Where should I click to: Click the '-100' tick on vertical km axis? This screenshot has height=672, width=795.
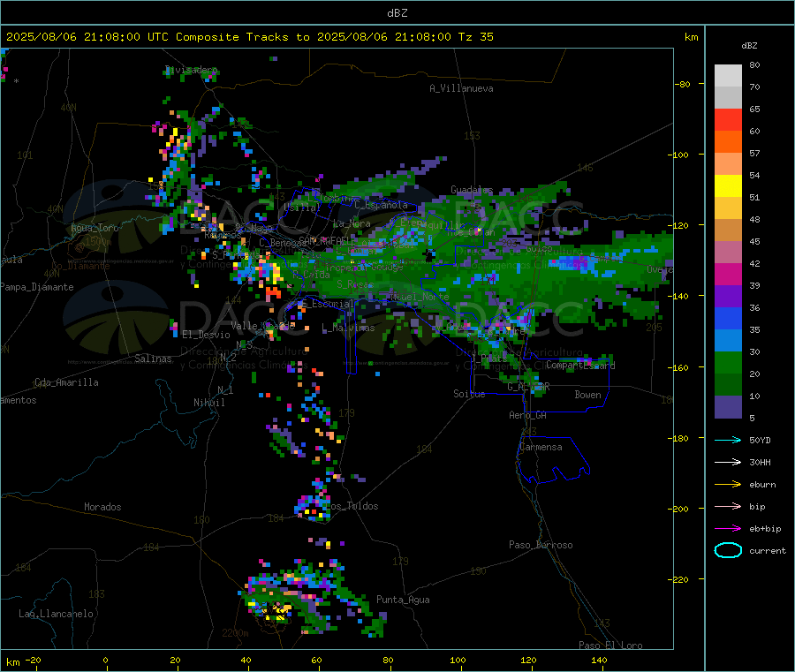(678, 155)
